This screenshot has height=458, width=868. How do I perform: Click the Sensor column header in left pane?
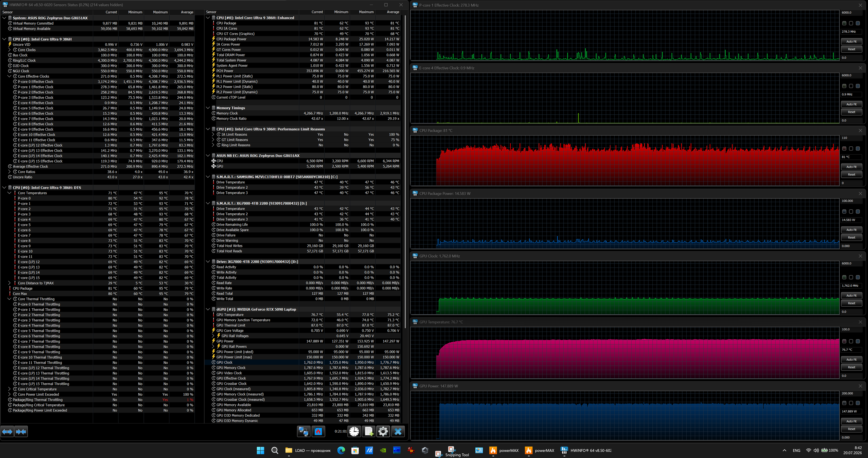47,12
